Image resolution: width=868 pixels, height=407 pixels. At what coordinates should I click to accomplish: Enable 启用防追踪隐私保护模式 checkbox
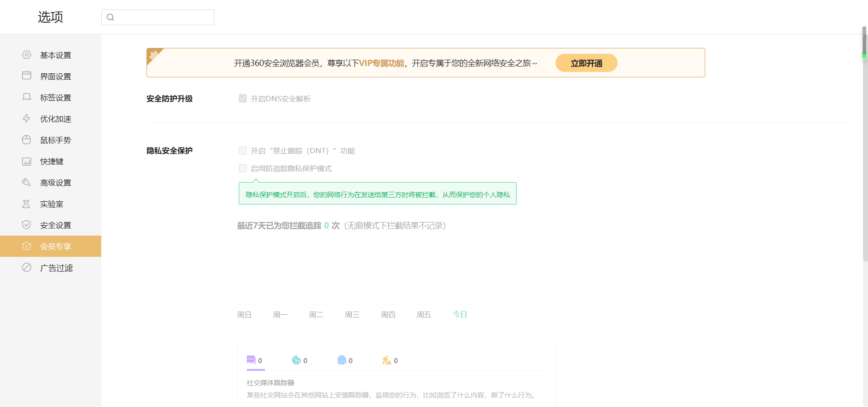point(243,168)
